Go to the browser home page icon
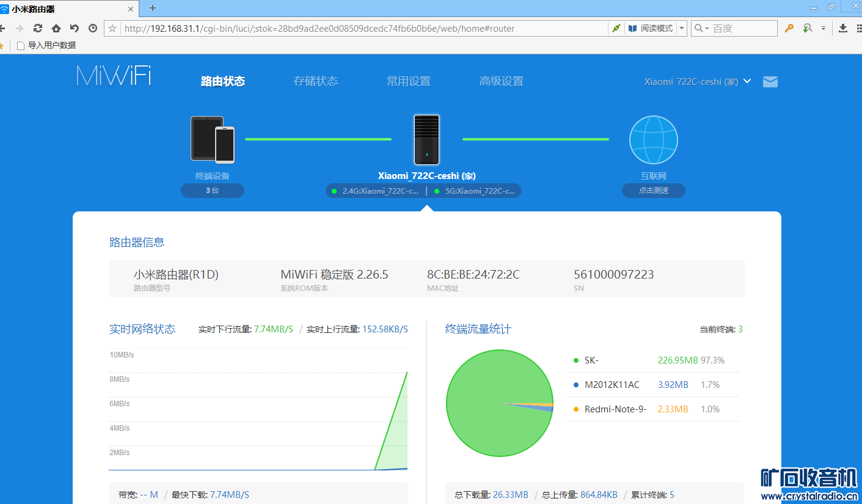The width and height of the screenshot is (862, 504). coord(56,28)
